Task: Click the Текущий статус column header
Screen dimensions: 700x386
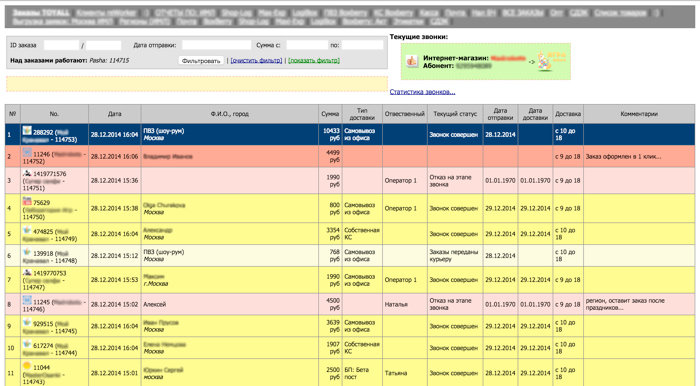Action: (x=455, y=114)
